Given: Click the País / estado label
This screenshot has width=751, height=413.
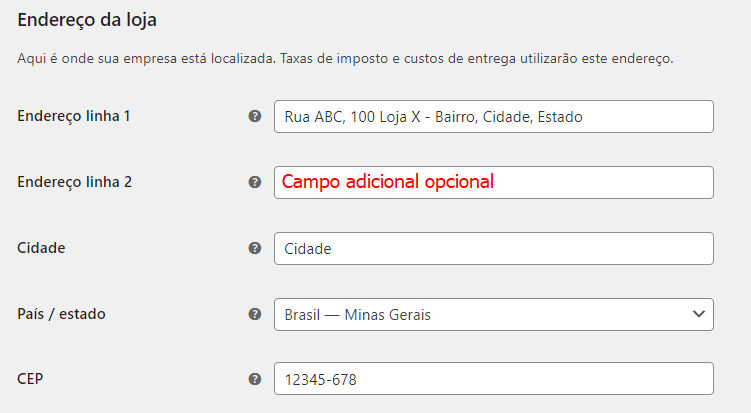Looking at the screenshot, I should (61, 314).
